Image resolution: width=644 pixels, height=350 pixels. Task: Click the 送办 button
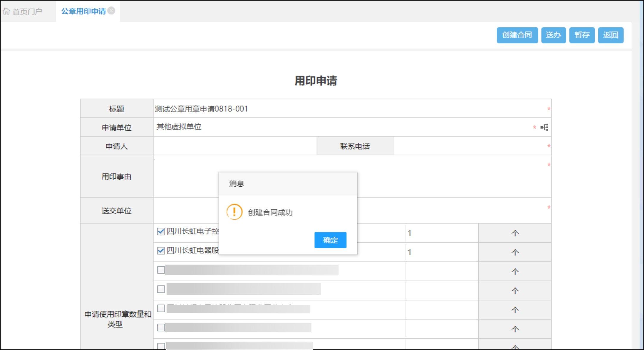tap(553, 35)
